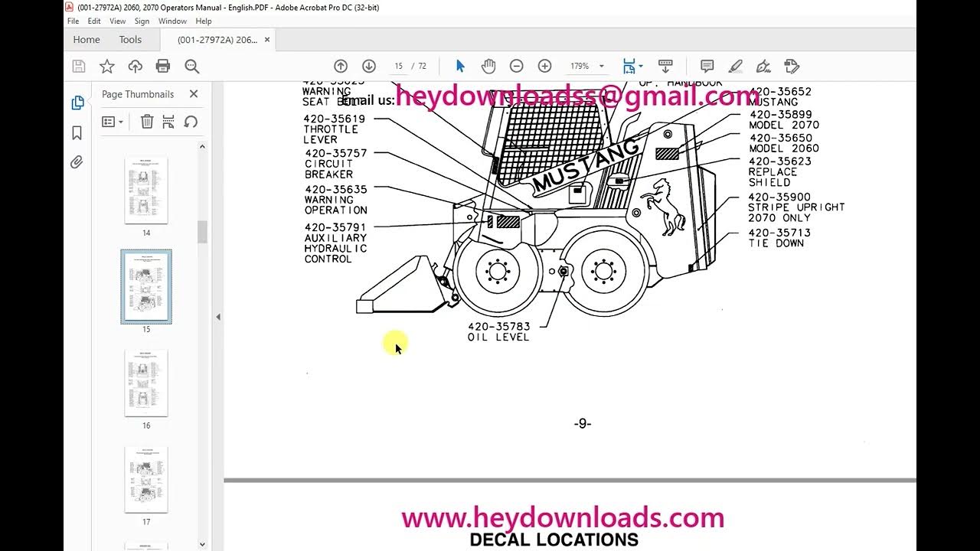Click the thumbnail panel scrollbar handle
This screenshot has height=551, width=980.
pos(202,231)
